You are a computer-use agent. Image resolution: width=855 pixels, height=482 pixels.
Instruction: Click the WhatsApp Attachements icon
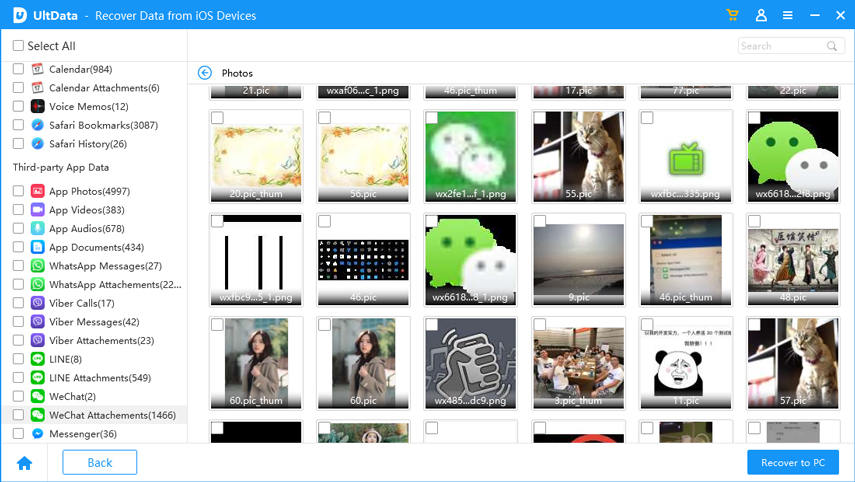coord(37,284)
